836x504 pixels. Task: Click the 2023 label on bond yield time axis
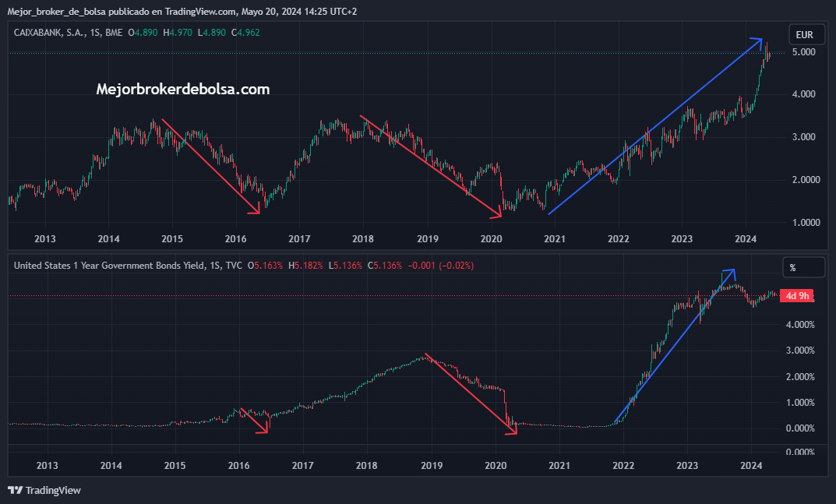[x=687, y=466]
